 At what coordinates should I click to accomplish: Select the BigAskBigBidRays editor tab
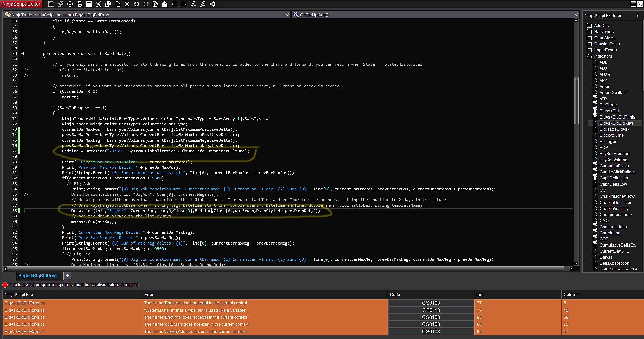(38, 276)
